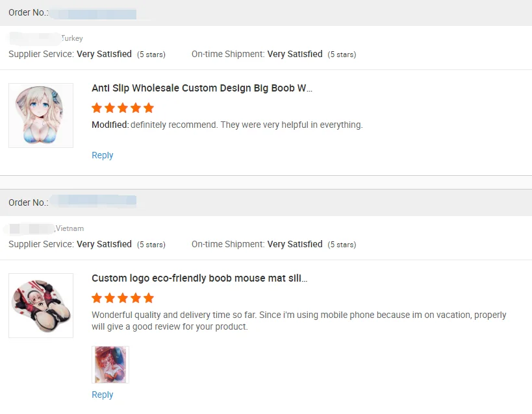View the customer photo attached to Vietnam review

110,365
